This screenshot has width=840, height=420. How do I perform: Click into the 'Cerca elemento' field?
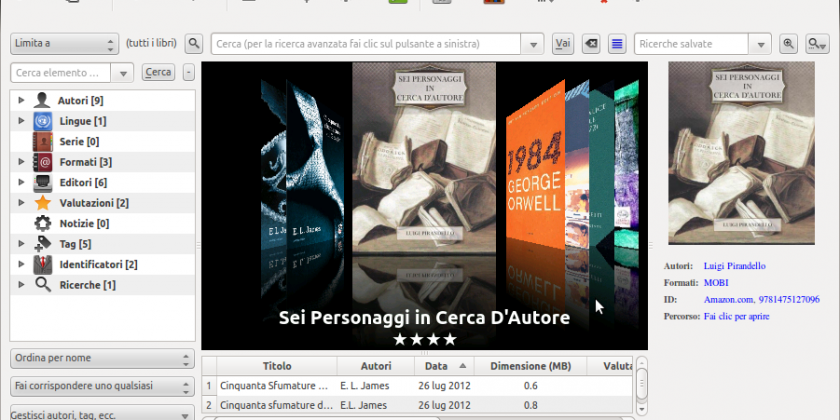(x=61, y=73)
